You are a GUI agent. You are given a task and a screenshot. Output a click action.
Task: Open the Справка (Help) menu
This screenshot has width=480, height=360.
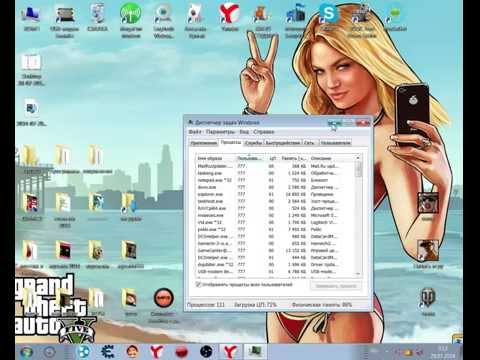(x=263, y=132)
